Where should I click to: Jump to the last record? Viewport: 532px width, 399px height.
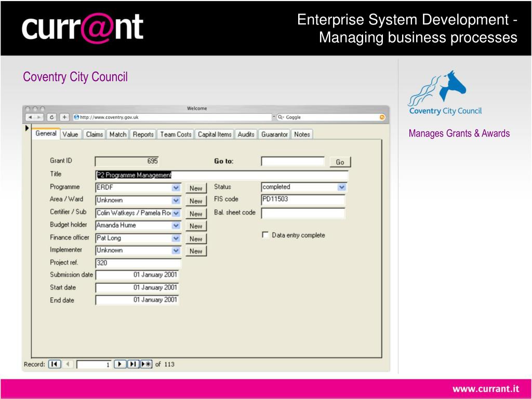pos(133,364)
